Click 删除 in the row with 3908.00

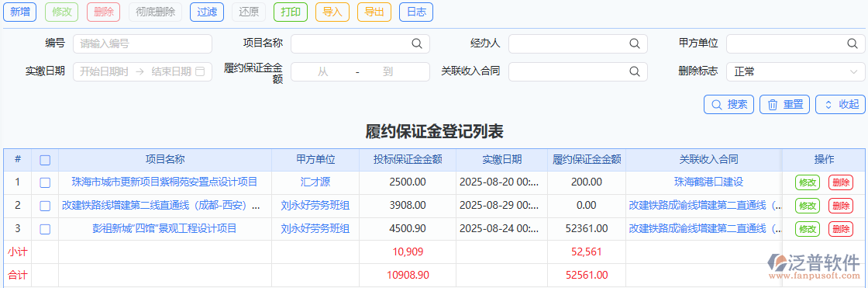841,205
